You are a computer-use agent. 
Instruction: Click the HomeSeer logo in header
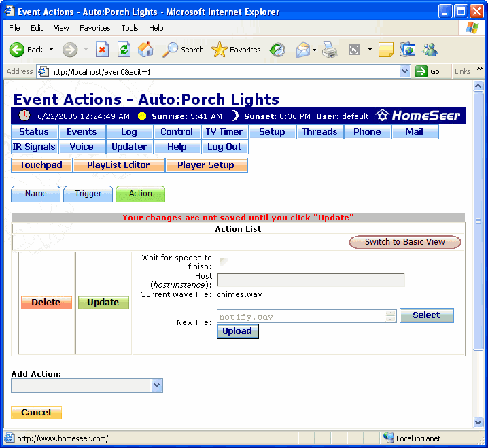point(418,116)
